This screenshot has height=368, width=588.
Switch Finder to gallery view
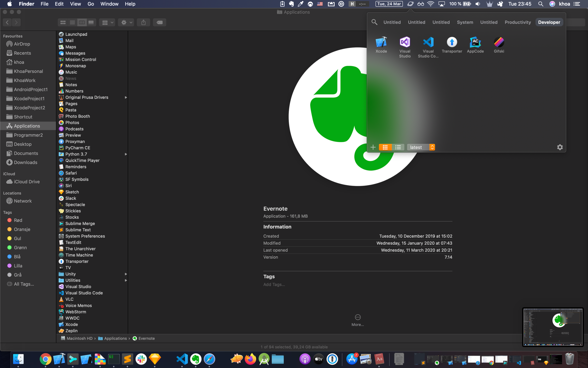[x=91, y=22]
